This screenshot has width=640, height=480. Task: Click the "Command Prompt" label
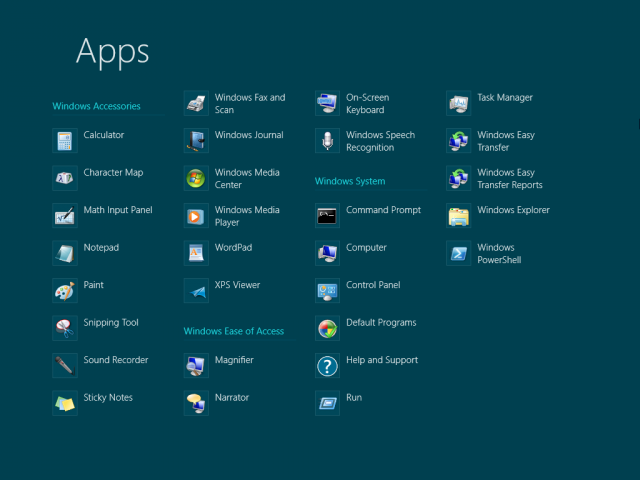[x=384, y=210]
